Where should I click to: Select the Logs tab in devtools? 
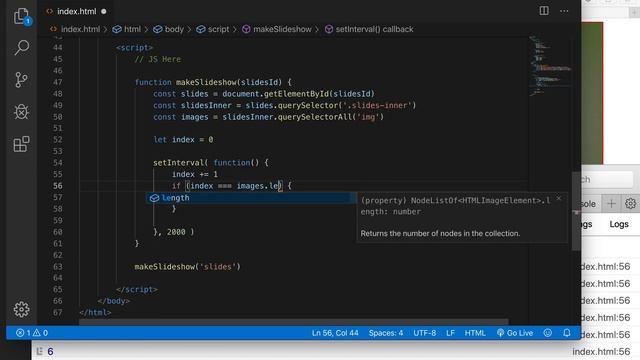[x=619, y=224]
